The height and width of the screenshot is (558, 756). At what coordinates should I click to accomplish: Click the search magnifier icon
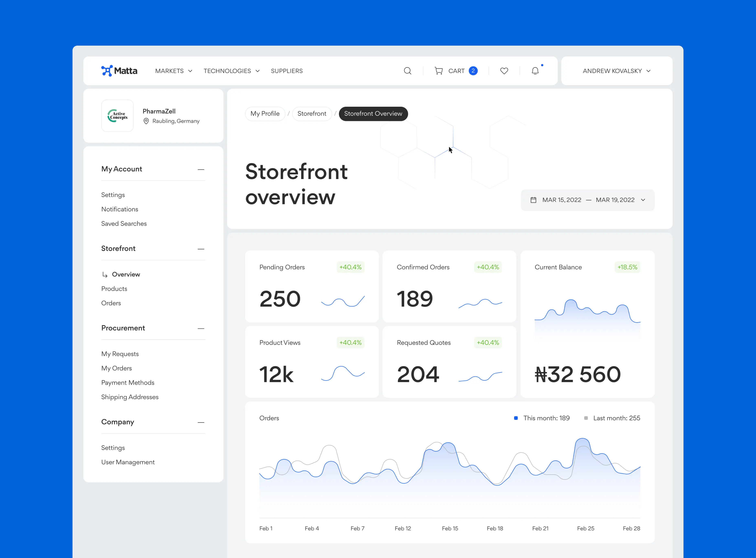[x=407, y=71]
